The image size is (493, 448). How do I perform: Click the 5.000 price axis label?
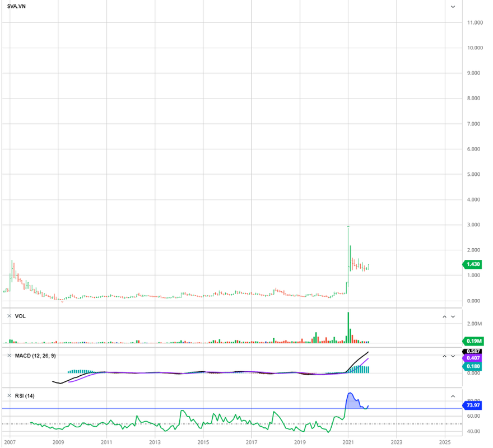(473, 174)
